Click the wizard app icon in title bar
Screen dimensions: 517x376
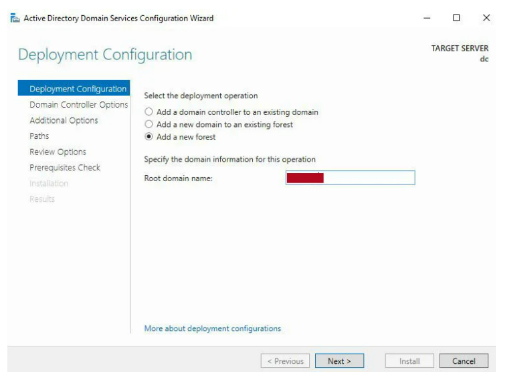click(x=15, y=18)
